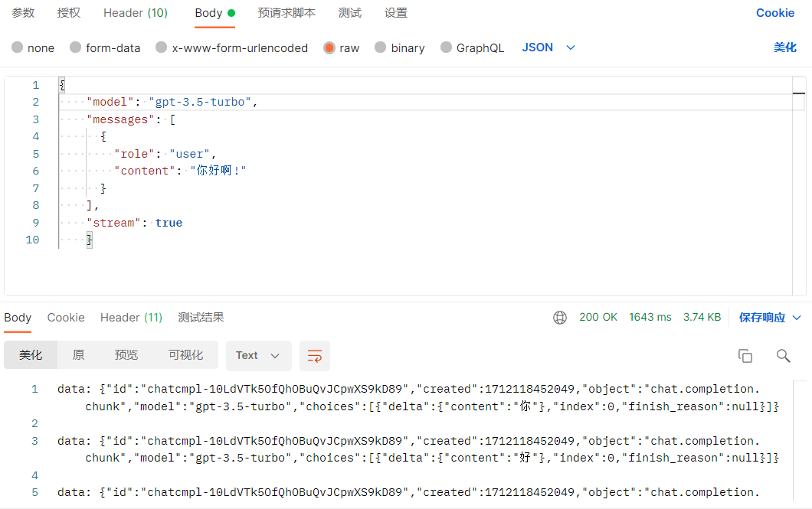Select binary body type
The image size is (812, 509).
tap(400, 47)
